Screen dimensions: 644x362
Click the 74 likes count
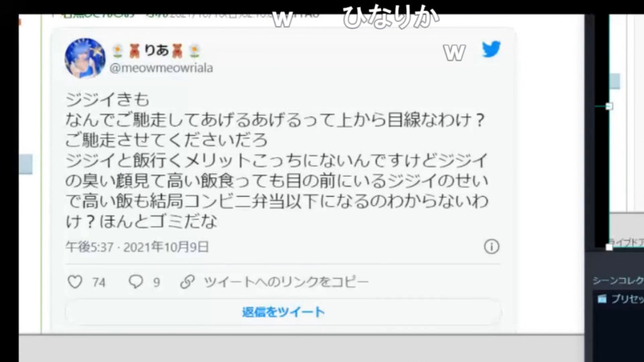tap(99, 282)
